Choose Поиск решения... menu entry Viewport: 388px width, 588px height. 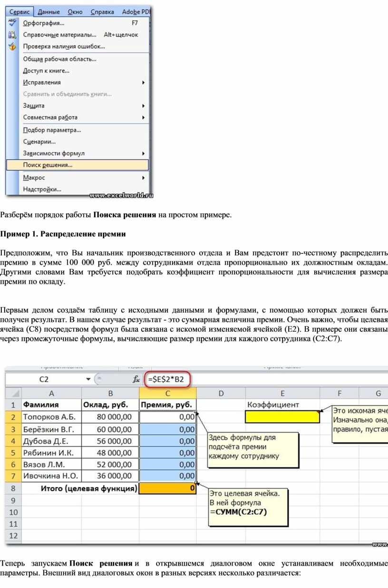coord(77,165)
